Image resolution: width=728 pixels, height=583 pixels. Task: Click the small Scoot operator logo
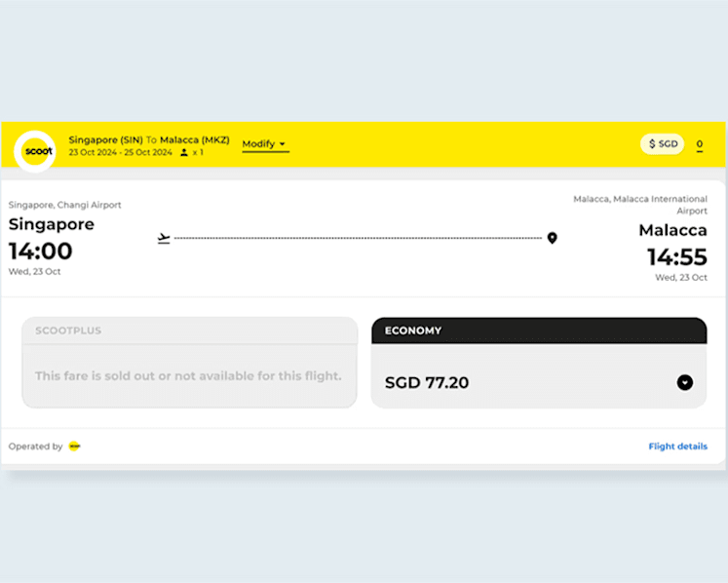[74, 447]
